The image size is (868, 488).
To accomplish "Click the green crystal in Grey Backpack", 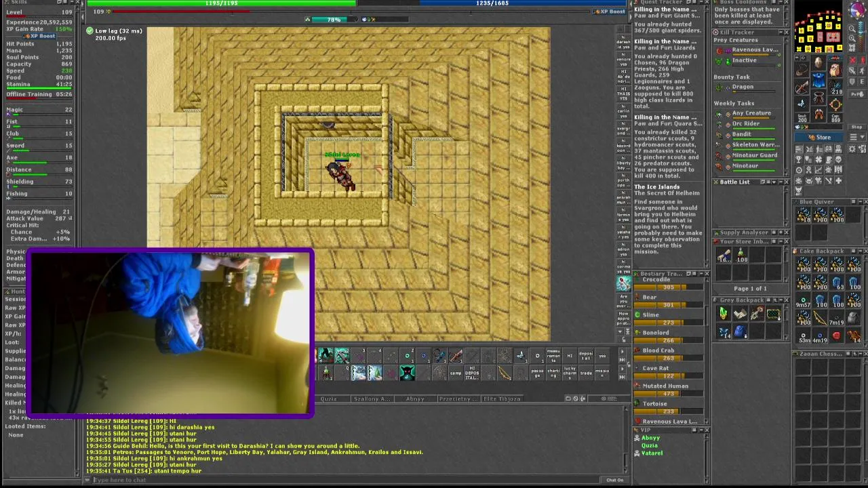I will 723,313.
